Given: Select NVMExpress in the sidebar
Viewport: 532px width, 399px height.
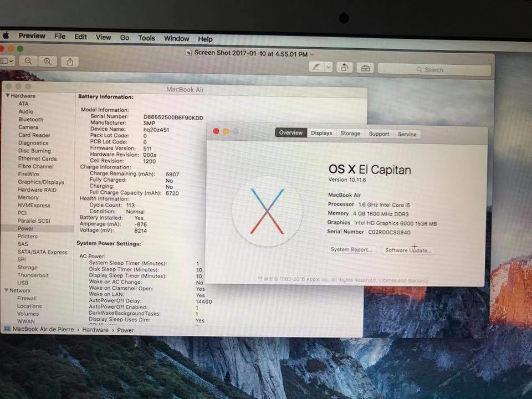Looking at the screenshot, I should tap(34, 205).
